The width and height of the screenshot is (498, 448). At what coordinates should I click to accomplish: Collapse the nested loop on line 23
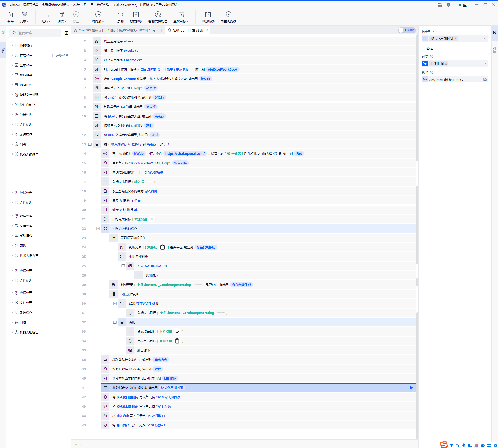tap(107, 238)
